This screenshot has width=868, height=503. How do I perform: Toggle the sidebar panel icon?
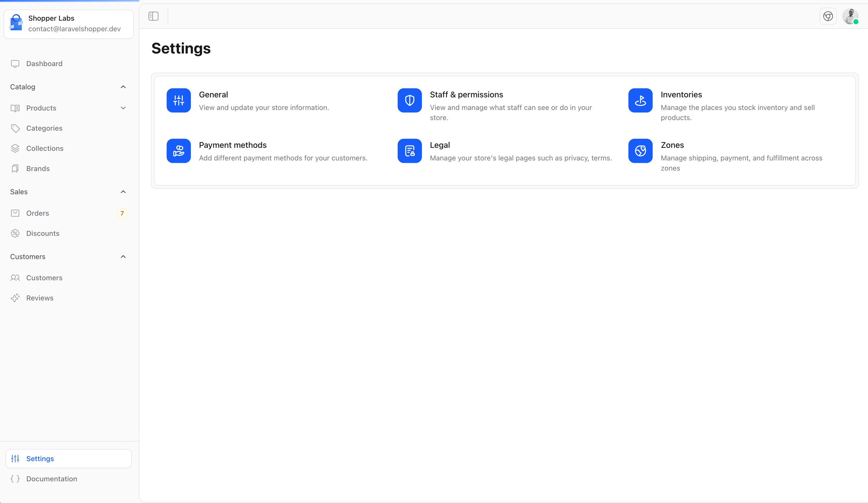(153, 16)
